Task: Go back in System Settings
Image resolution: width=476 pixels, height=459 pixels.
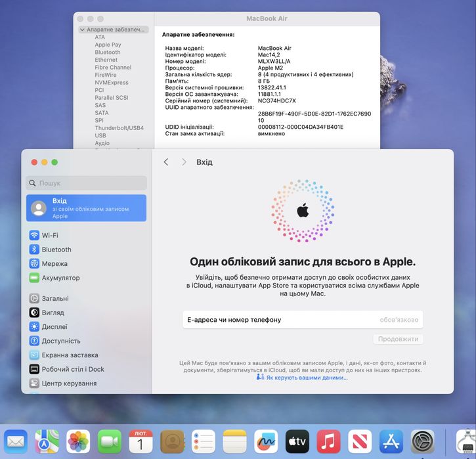Action: point(165,162)
